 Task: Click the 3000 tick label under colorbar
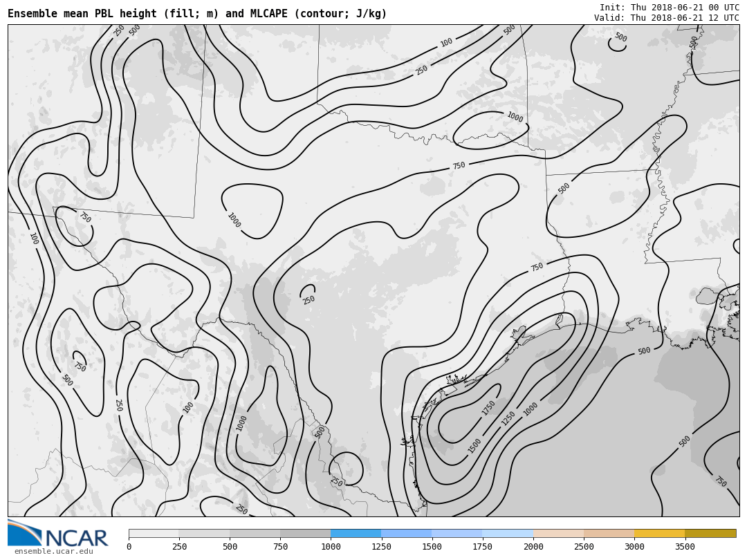point(634,547)
